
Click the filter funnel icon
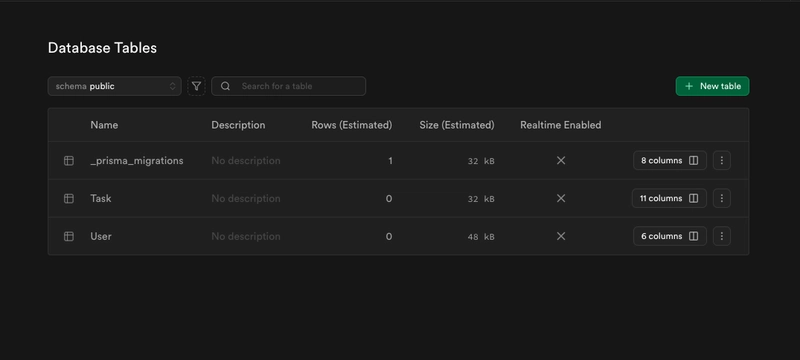point(196,86)
